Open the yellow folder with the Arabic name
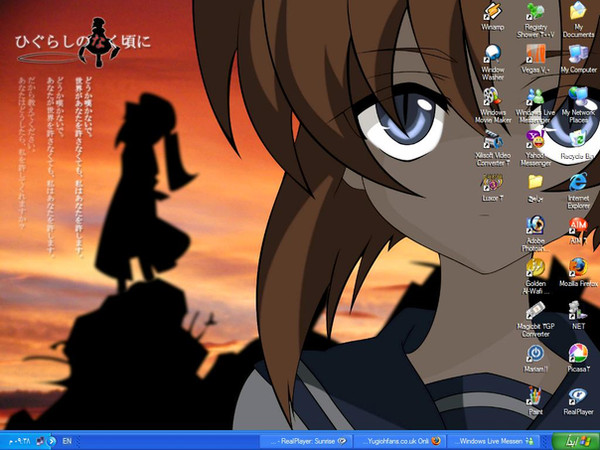The image size is (600, 450). tap(535, 187)
